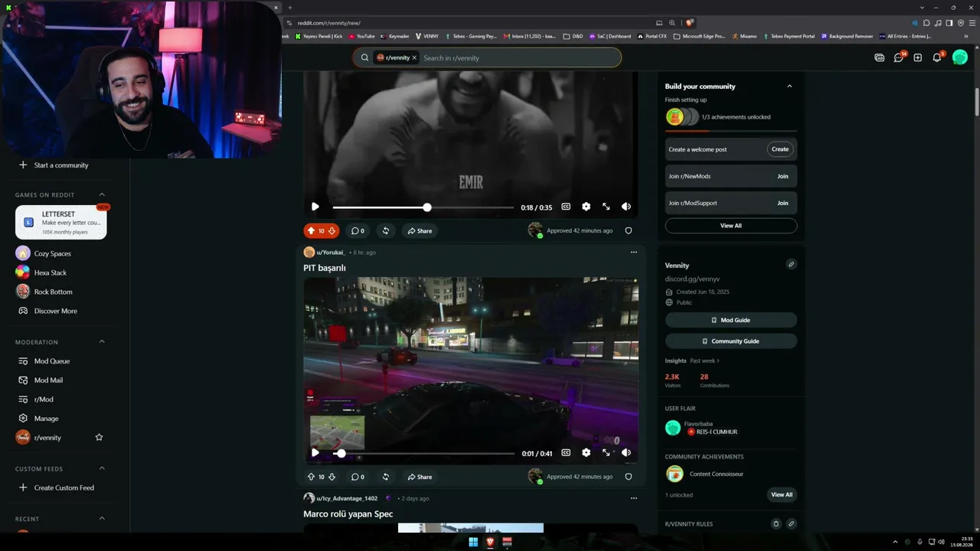Viewport: 980px width, 551px height.
Task: Open Reddit chat messages
Action: [899, 57]
